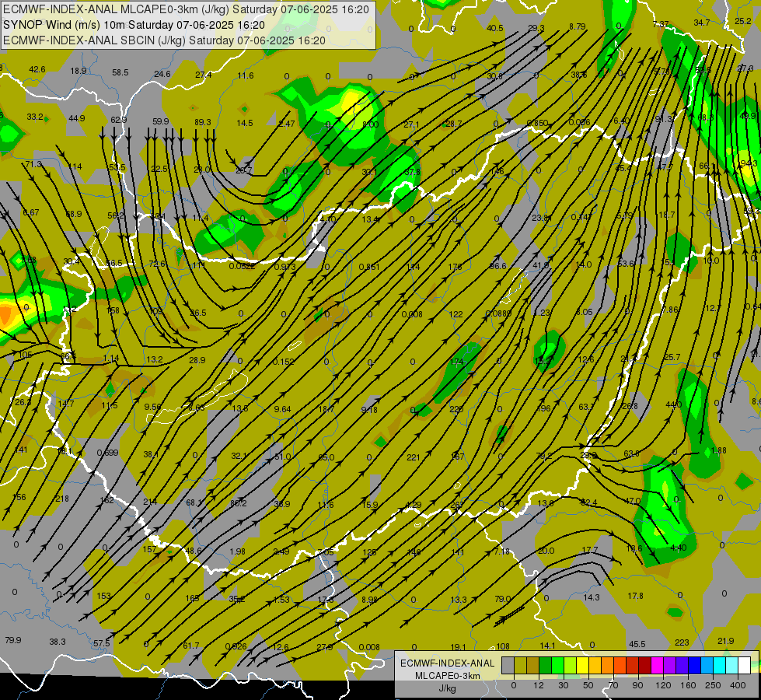This screenshot has height=700, width=761.
Task: Click the bright yellow legend swatch
Action: pos(582,665)
